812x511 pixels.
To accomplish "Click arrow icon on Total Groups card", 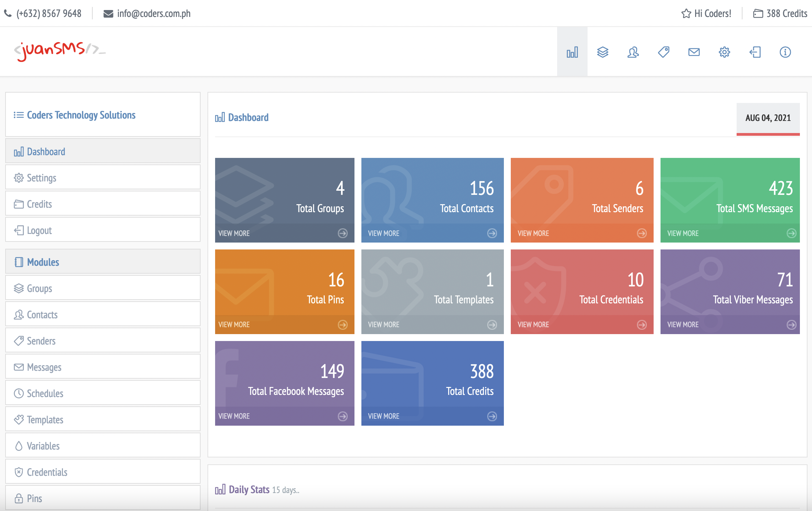I will click(343, 233).
